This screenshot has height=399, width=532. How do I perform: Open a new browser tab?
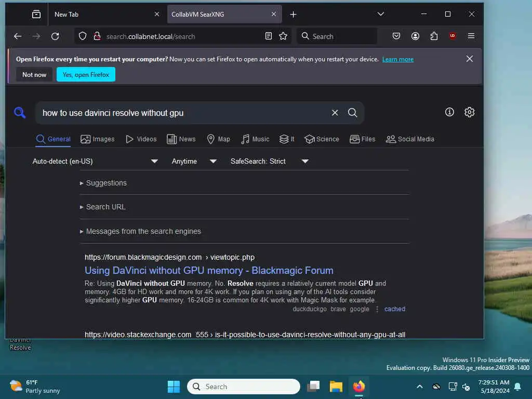point(294,14)
